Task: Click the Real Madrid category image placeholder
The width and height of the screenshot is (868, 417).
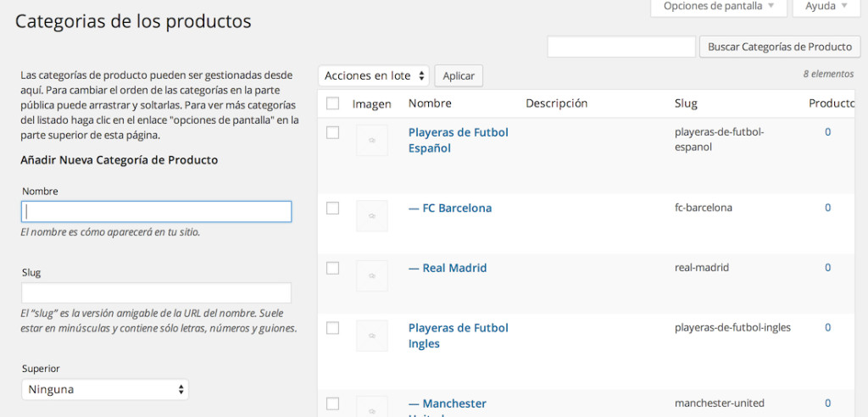Action: tap(371, 276)
